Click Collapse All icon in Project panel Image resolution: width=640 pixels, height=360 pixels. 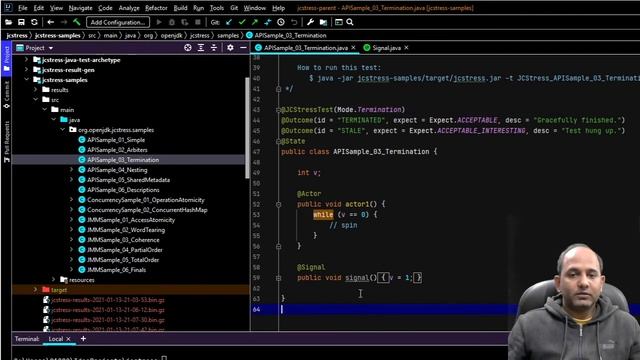pos(214,48)
